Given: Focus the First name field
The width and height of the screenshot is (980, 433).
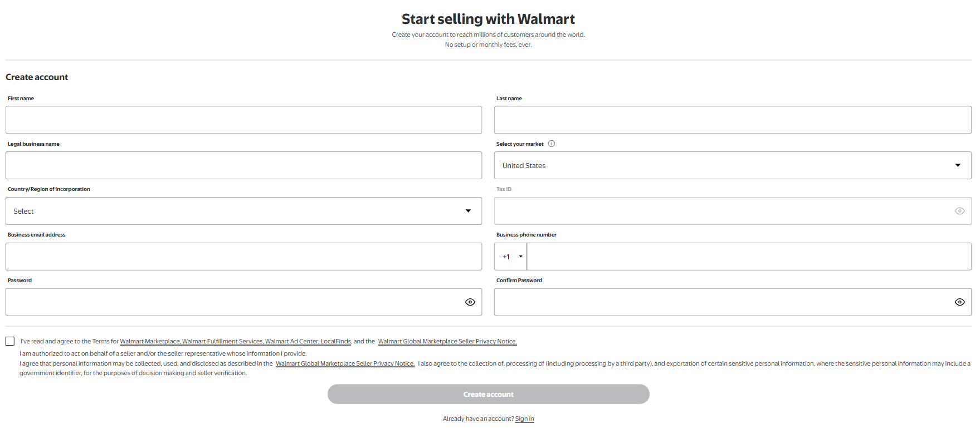Looking at the screenshot, I should click(x=243, y=120).
